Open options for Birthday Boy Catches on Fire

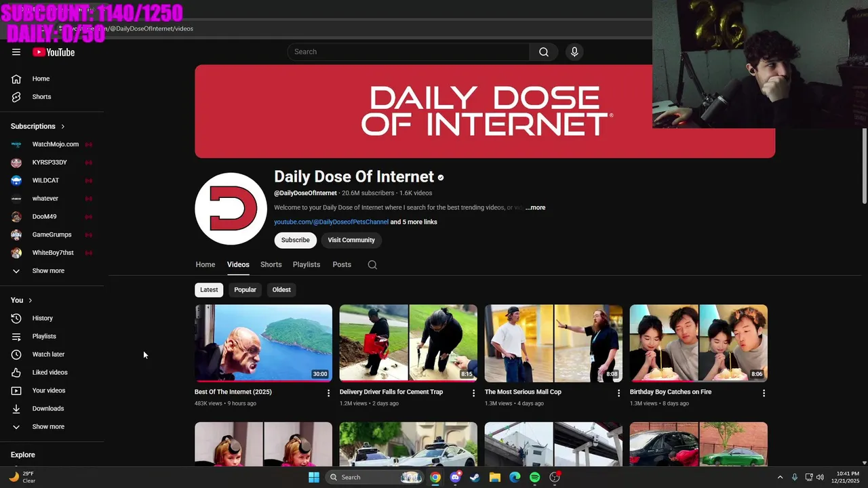point(764,393)
